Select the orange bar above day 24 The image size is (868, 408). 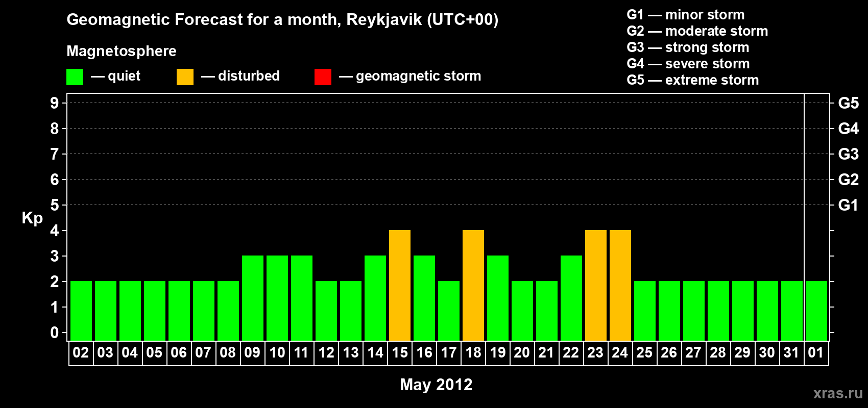pos(620,285)
